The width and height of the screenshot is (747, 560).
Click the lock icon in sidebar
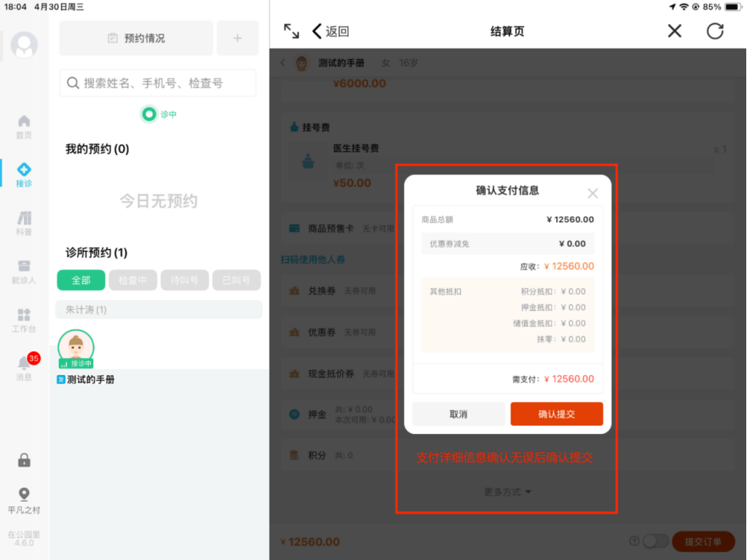[x=24, y=461]
